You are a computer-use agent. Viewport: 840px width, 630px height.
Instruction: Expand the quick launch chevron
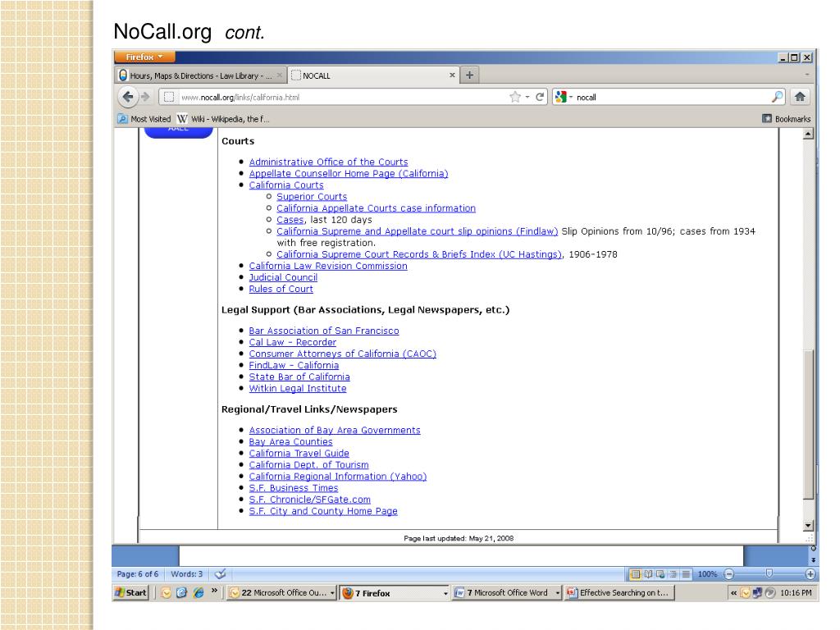214,591
